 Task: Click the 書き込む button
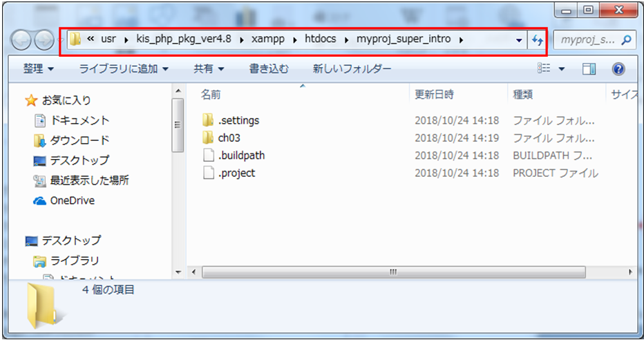(x=269, y=69)
